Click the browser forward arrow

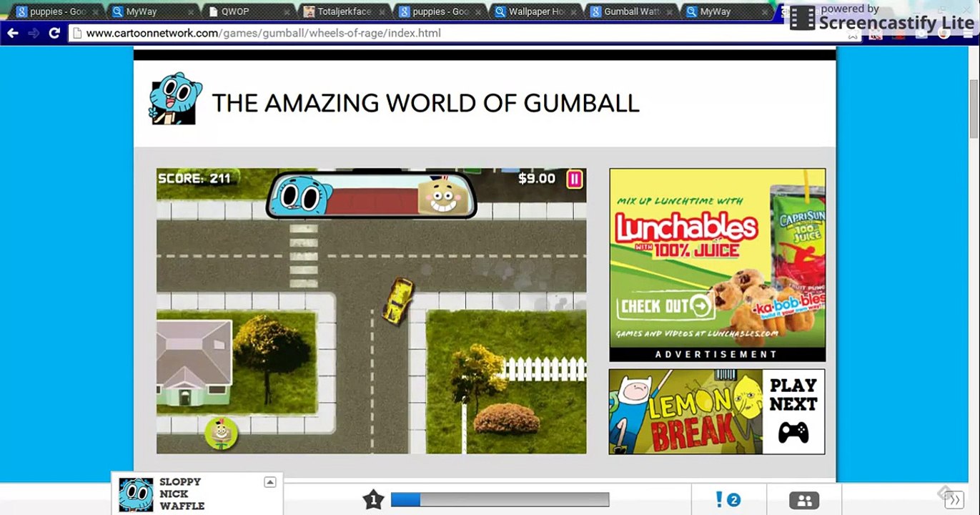[x=33, y=33]
